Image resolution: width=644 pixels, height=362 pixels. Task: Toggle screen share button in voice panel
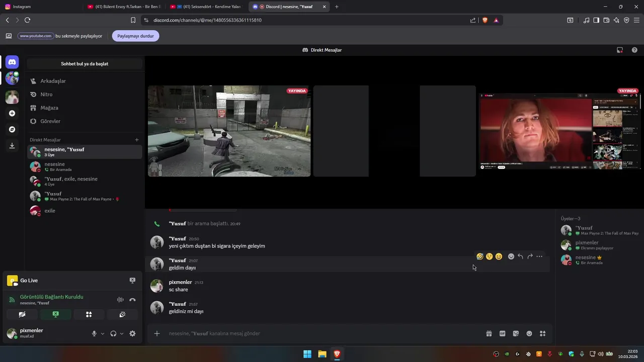pos(55,314)
